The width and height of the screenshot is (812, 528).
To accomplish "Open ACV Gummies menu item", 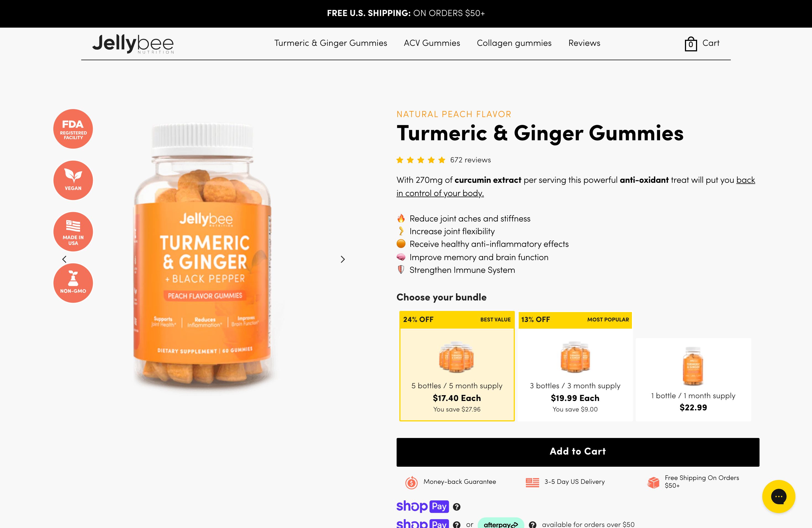I will 432,43.
